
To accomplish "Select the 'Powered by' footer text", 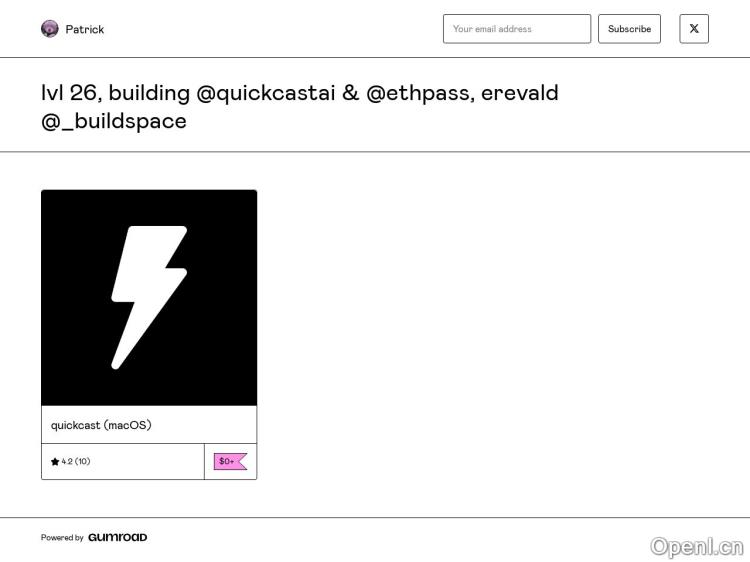I will point(62,538).
